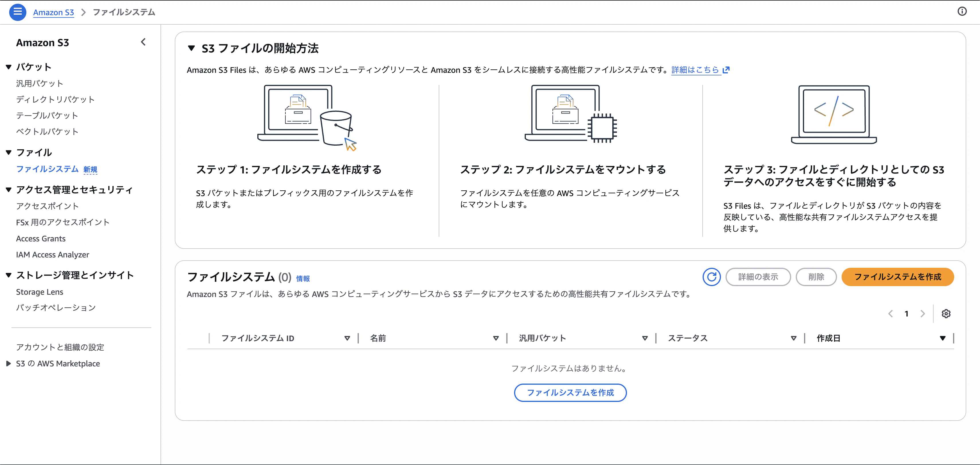Image resolution: width=980 pixels, height=465 pixels.
Task: Open Storage Lens in sidebar
Action: point(40,292)
